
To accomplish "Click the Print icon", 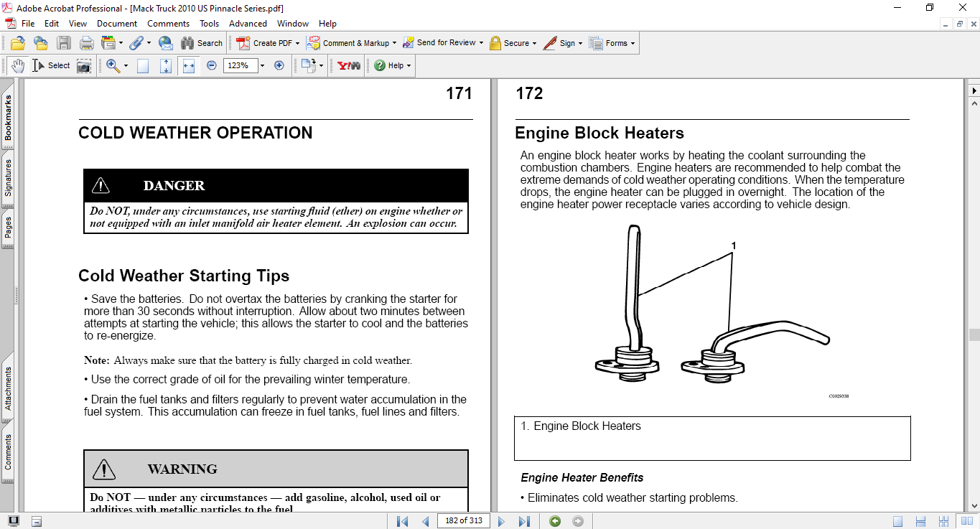I will click(x=87, y=43).
